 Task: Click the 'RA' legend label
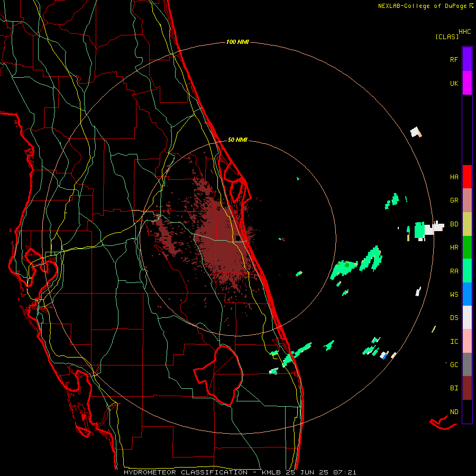point(454,271)
